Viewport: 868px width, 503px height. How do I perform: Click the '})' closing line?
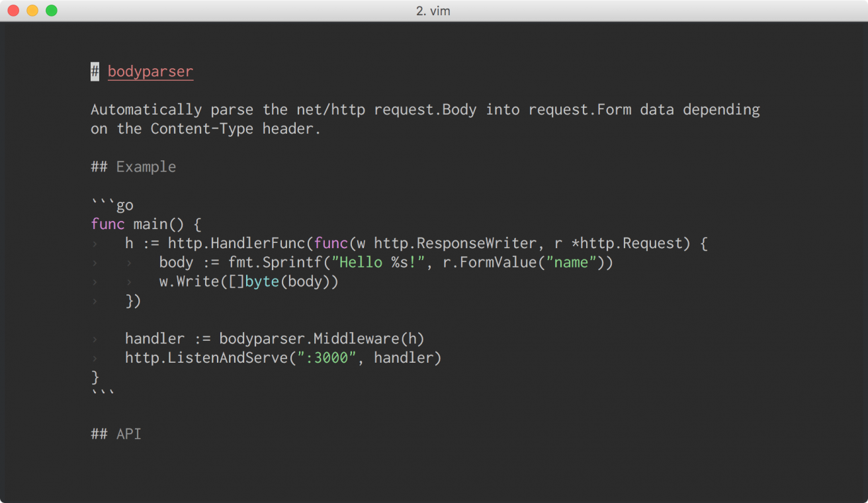pyautogui.click(x=134, y=301)
